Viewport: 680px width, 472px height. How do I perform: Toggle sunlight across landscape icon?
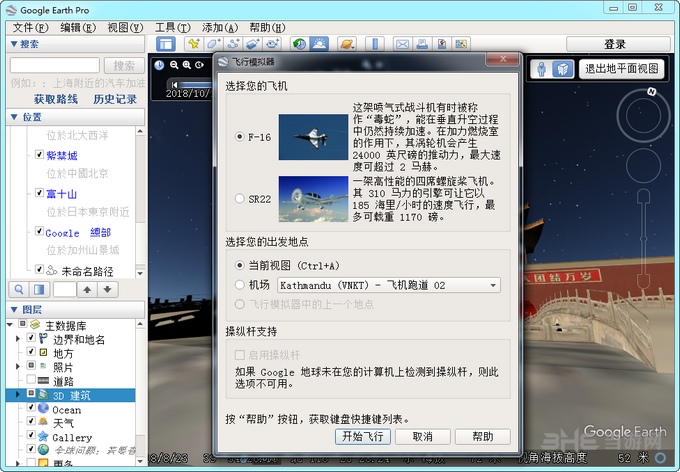coord(319,44)
